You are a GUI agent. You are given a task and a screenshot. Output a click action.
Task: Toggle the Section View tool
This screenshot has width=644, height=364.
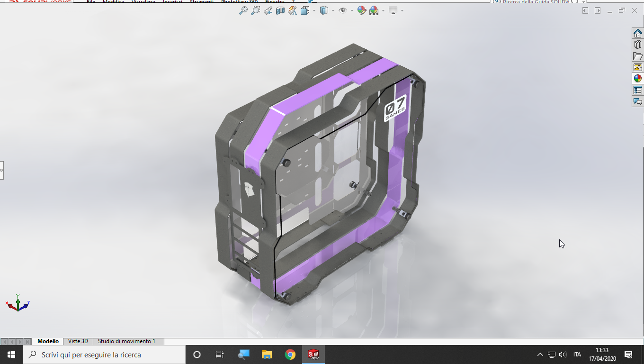(x=280, y=10)
